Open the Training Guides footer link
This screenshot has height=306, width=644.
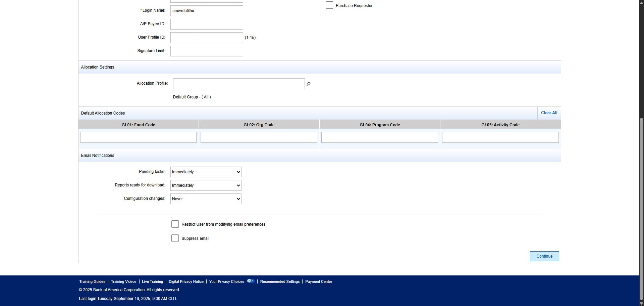coord(92,281)
